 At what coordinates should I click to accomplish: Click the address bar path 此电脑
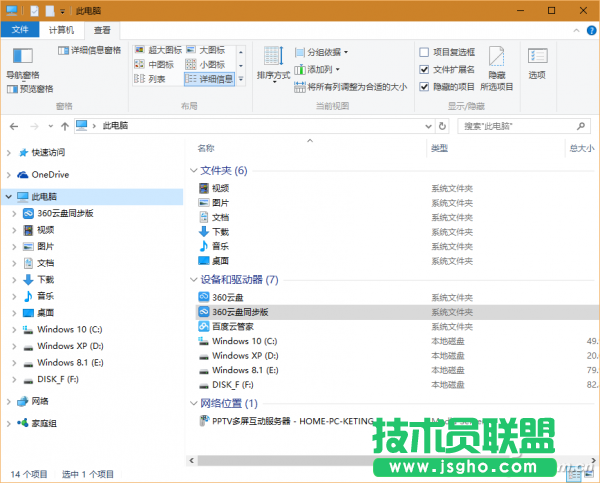[115, 126]
